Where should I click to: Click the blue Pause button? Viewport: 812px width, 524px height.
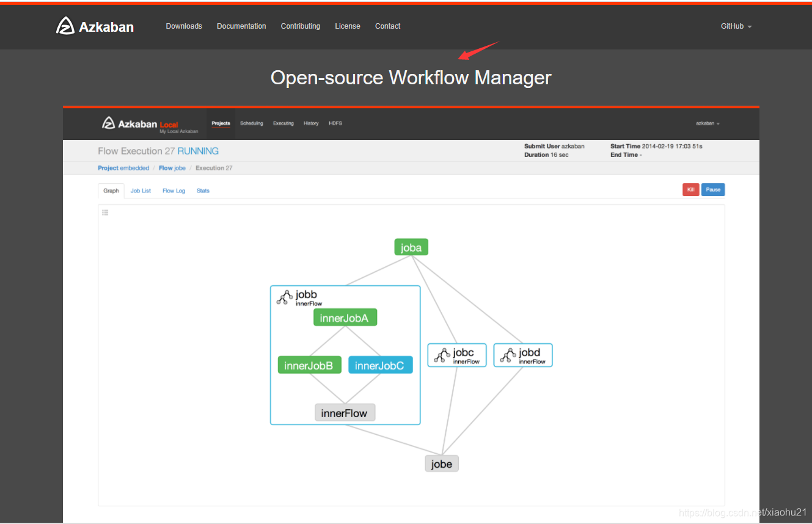[x=713, y=189]
